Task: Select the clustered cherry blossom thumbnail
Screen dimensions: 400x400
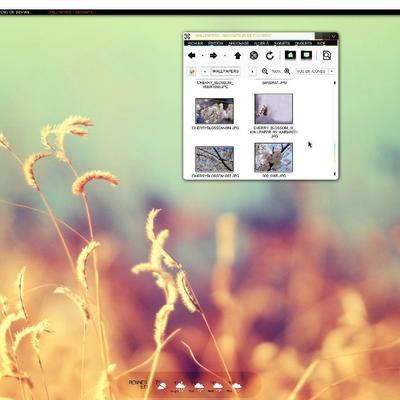Action: (x=214, y=111)
